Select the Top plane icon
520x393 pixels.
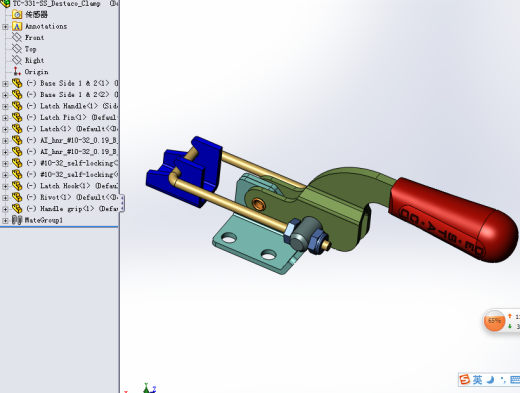[17, 49]
